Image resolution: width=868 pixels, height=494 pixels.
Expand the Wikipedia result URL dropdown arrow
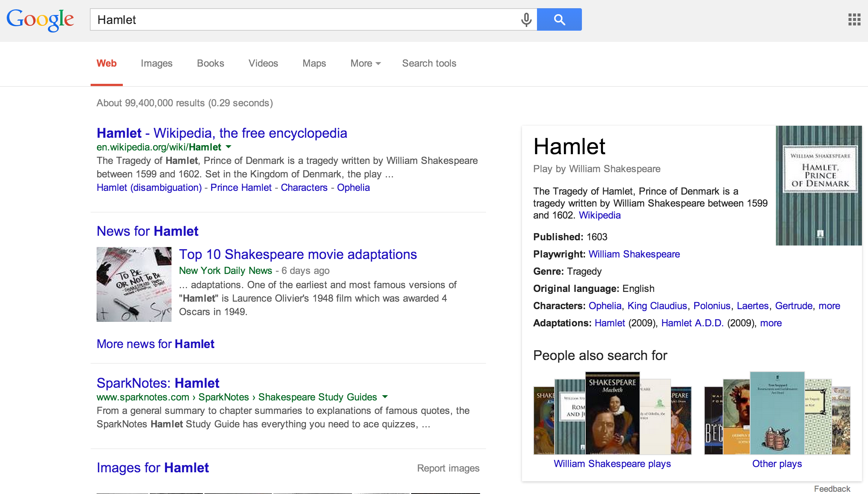point(229,147)
